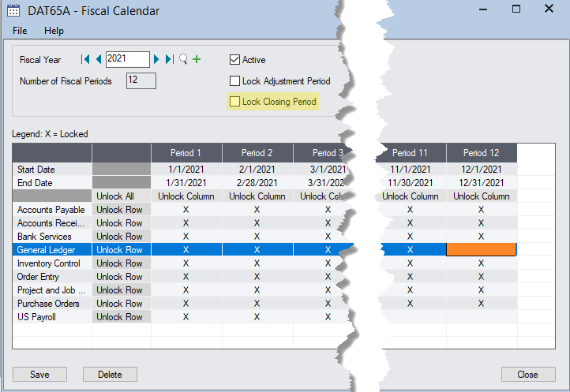The image size is (570, 392).
Task: Enable Lock Adjustment Period checkbox
Action: tap(234, 80)
